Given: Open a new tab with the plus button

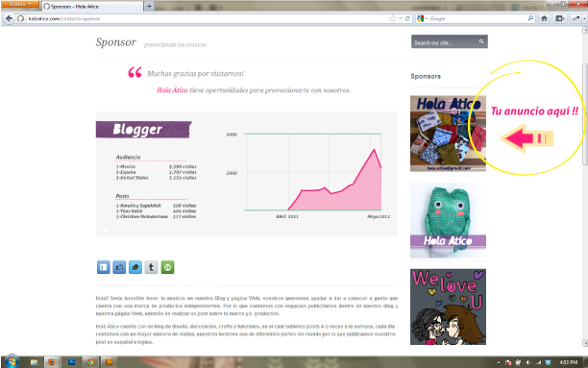Looking at the screenshot, I should tap(149, 6).
